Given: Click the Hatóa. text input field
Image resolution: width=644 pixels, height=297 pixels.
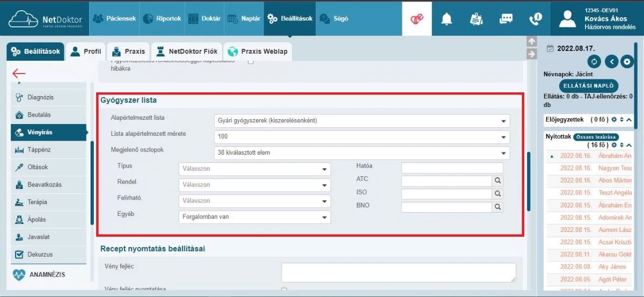Looking at the screenshot, I should (452, 168).
